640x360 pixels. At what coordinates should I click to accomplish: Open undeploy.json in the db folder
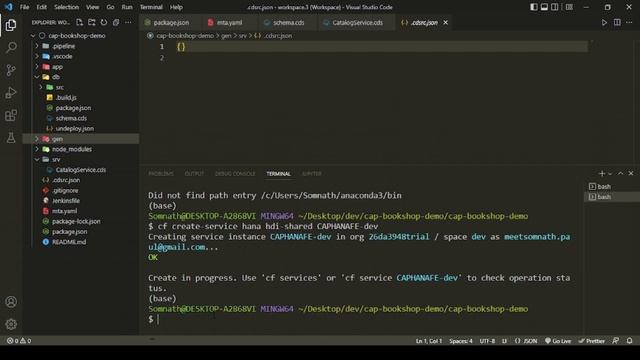tap(75, 129)
